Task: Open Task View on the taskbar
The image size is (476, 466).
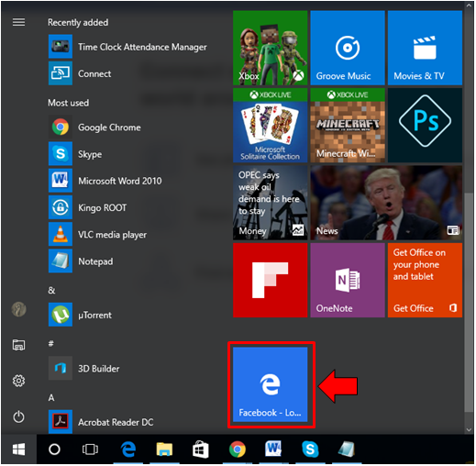Action: [90, 449]
